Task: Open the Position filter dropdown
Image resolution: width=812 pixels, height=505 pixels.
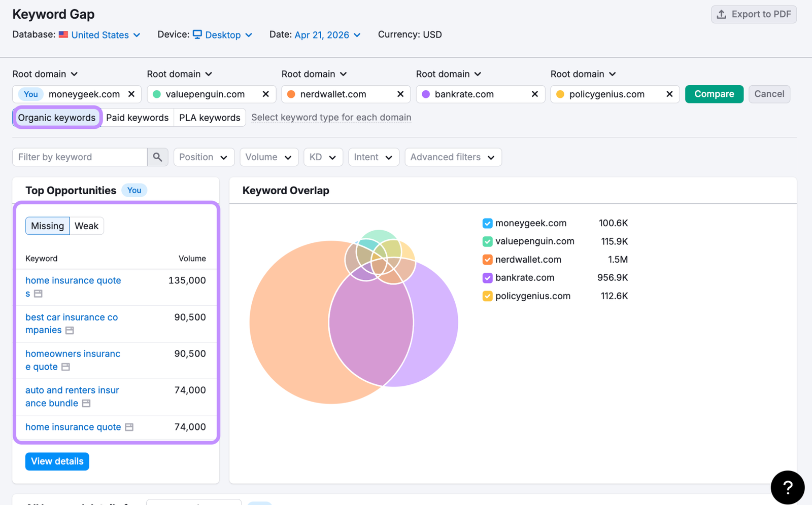Action: 204,157
